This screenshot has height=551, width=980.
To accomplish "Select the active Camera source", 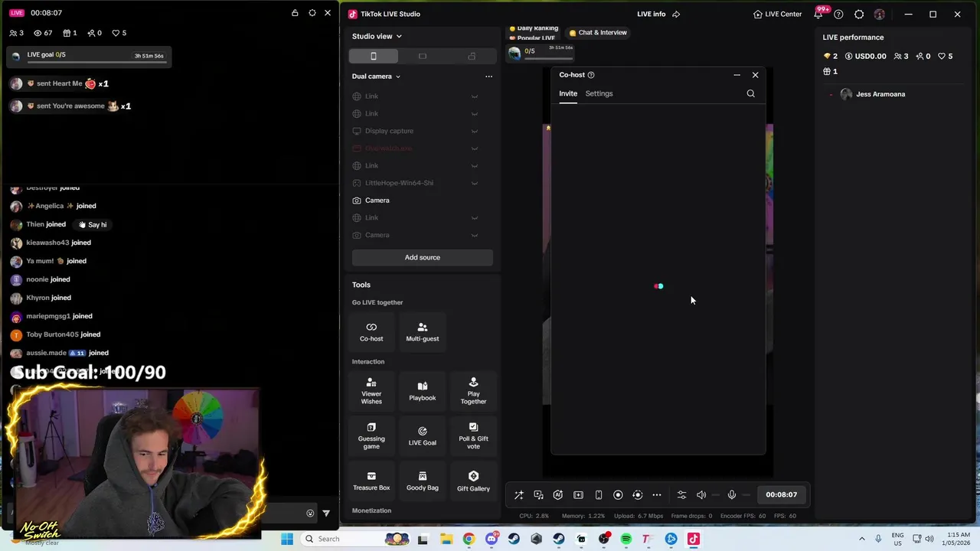I will click(x=422, y=201).
